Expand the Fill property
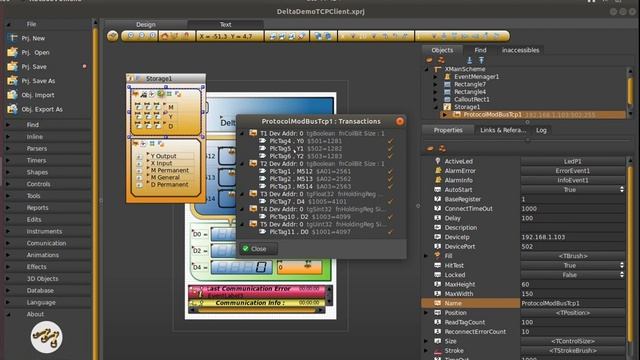 (426, 256)
